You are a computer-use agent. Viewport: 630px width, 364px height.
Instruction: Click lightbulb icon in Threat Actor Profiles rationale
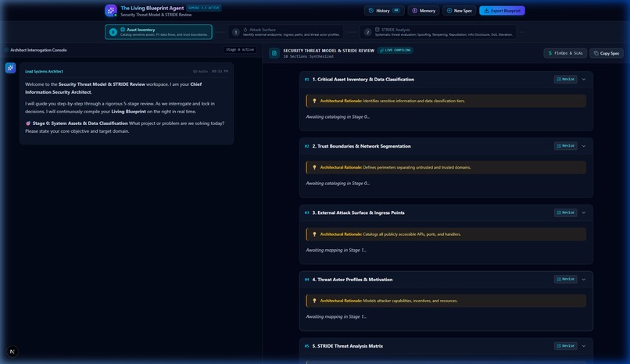(x=314, y=301)
